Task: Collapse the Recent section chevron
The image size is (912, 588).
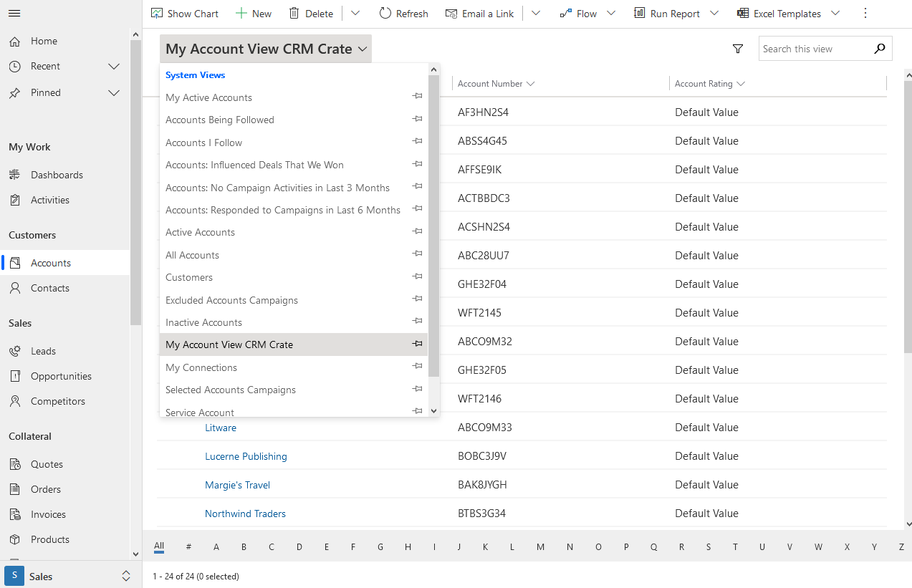Action: [x=113, y=66]
